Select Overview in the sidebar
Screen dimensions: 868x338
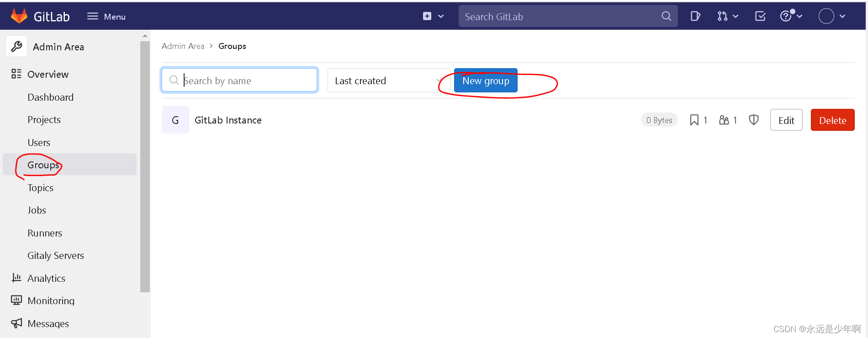pyautogui.click(x=48, y=74)
